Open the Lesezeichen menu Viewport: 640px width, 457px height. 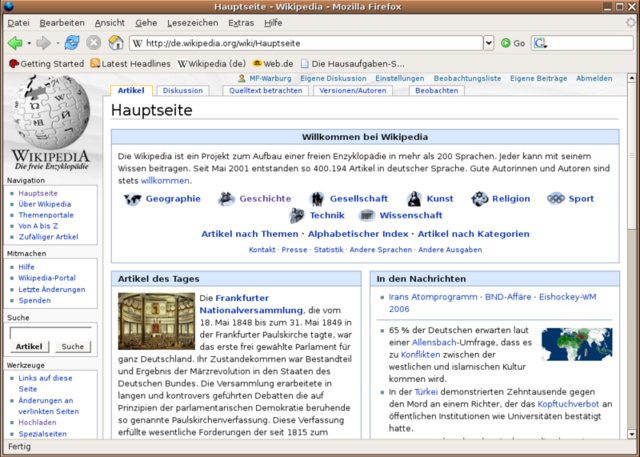pos(193,23)
